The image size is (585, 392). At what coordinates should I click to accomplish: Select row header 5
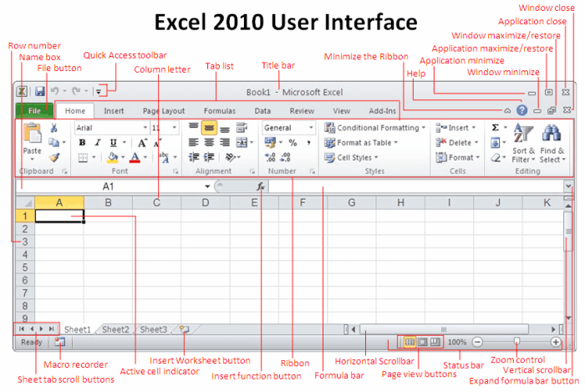tap(25, 267)
